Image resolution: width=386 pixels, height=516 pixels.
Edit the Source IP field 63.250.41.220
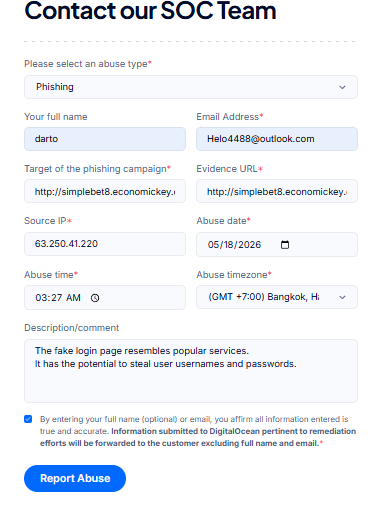[105, 244]
